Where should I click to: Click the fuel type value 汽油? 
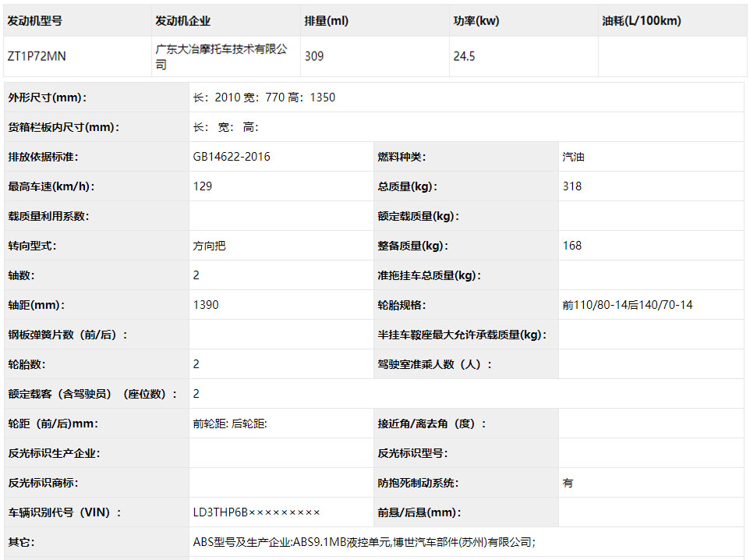pyautogui.click(x=573, y=157)
